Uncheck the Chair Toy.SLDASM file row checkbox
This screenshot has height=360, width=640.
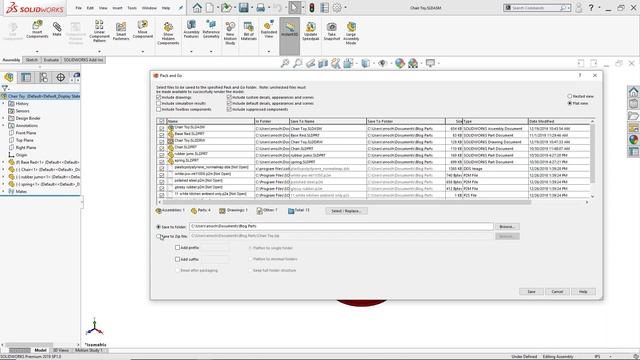tap(162, 129)
